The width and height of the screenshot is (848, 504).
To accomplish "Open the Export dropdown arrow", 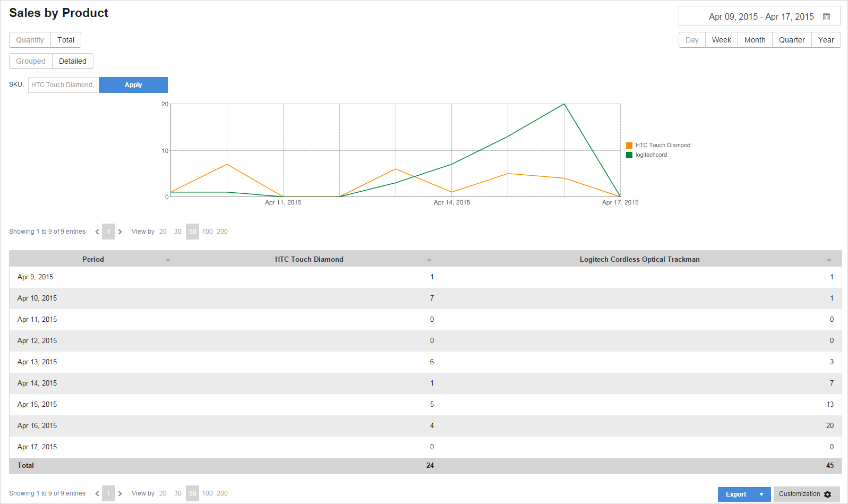I will pyautogui.click(x=761, y=494).
